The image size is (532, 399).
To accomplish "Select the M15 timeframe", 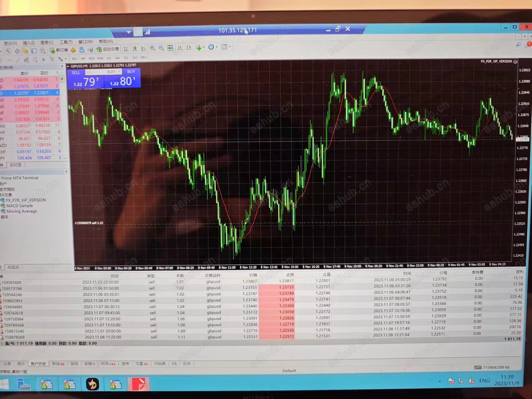I will 92,59.
